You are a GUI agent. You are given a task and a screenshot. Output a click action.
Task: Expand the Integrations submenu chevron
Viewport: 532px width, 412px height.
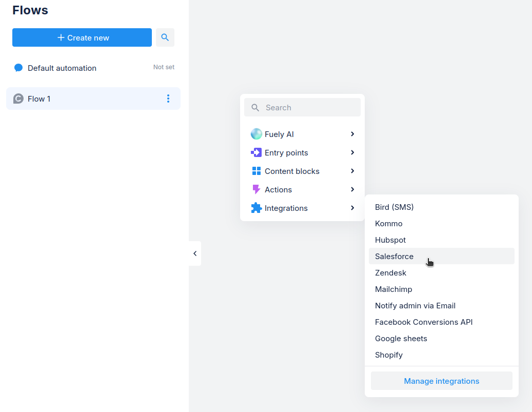coord(352,208)
